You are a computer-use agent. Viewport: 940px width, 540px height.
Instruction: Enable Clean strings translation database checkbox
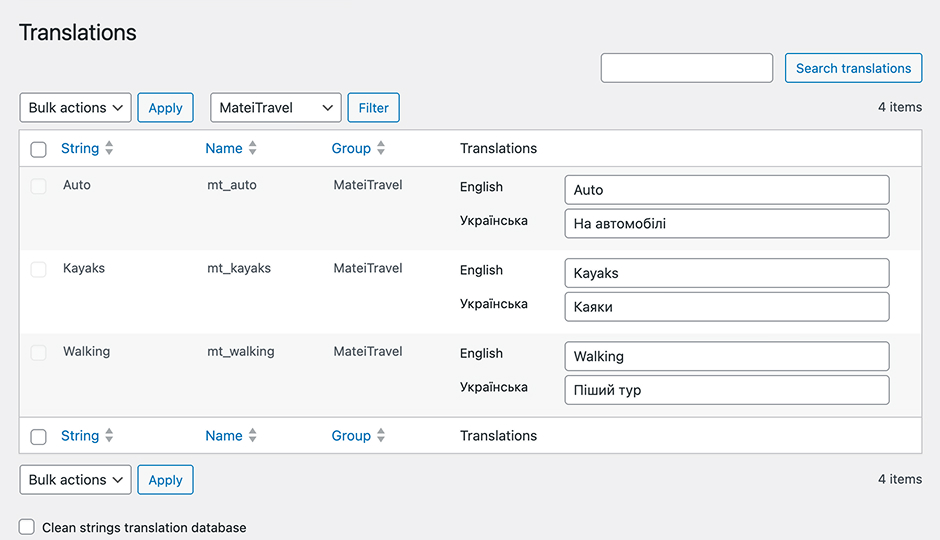[27, 527]
